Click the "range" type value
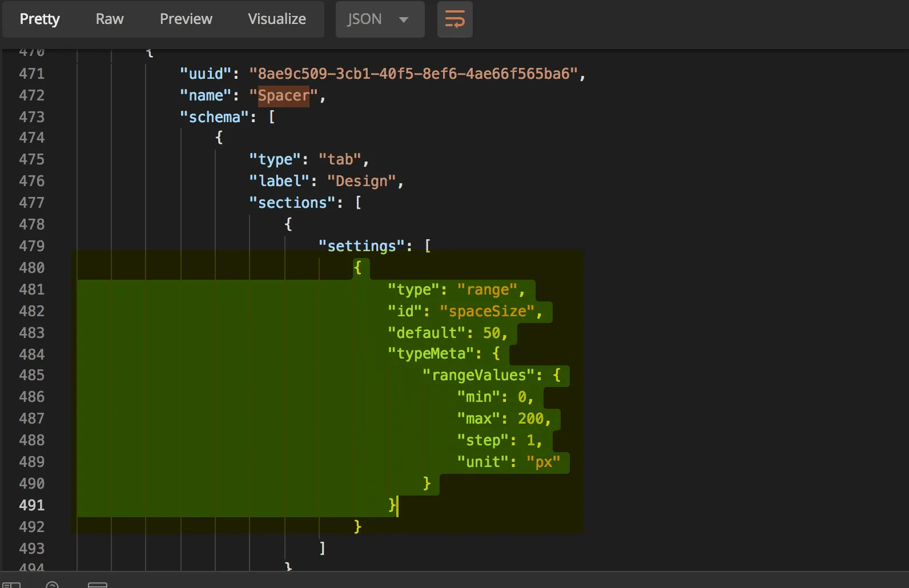This screenshot has height=588, width=909. [487, 289]
